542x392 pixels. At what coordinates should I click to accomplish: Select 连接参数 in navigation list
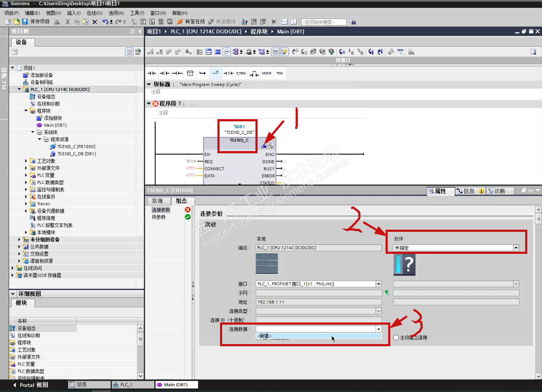click(161, 210)
